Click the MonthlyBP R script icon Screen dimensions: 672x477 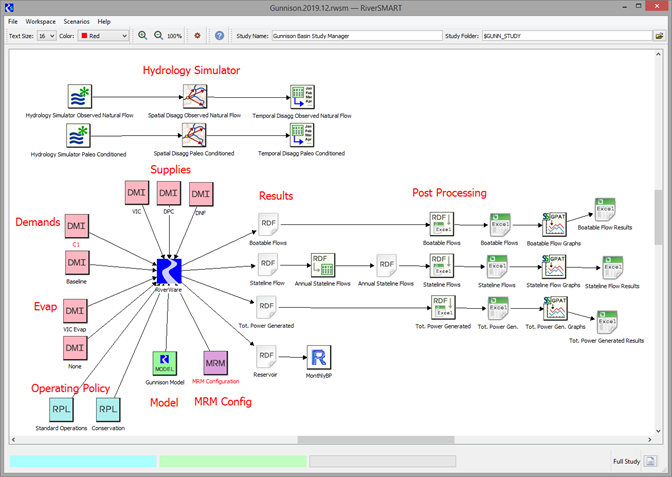(x=319, y=358)
